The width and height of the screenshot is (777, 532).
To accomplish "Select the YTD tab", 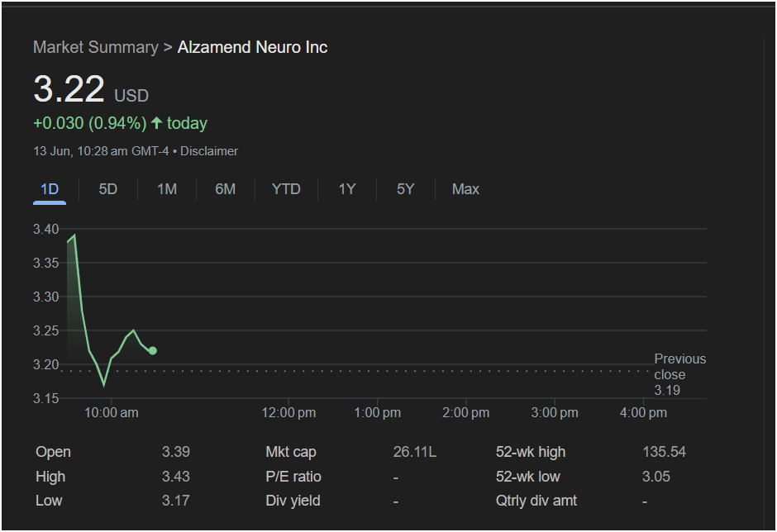I will point(286,189).
